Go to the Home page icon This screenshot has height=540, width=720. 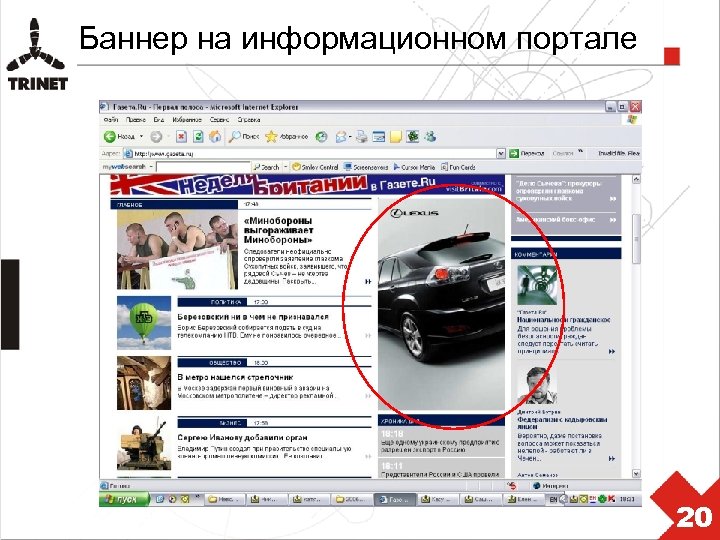(x=214, y=136)
